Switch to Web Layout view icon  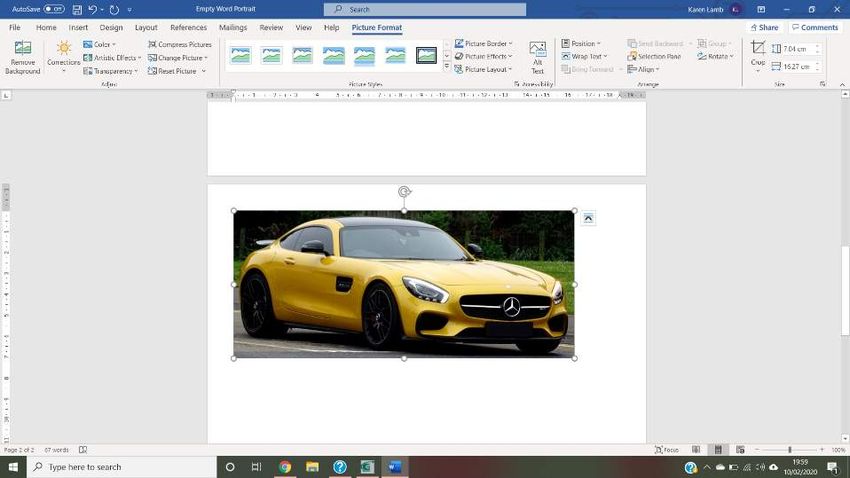click(740, 449)
